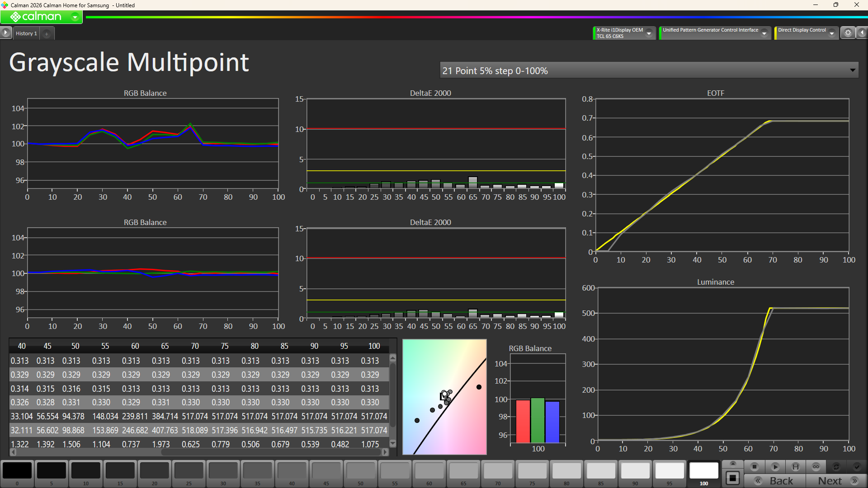Viewport: 868px width, 488px height.
Task: Select the 100 percent white swatch
Action: click(703, 471)
